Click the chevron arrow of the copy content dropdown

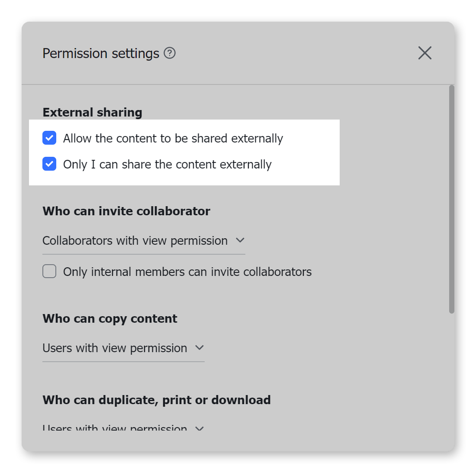pyautogui.click(x=199, y=347)
